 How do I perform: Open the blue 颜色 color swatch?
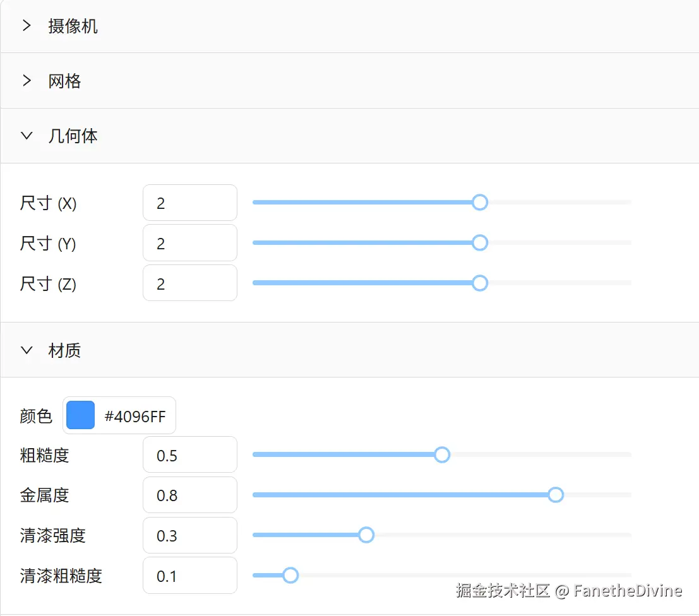80,415
